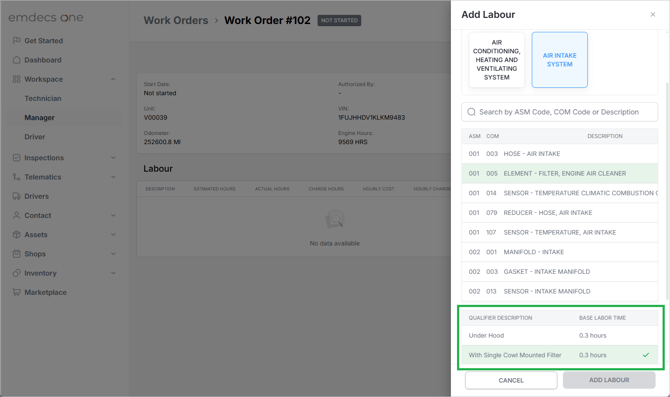
Task: Click the Drivers truck icon
Action: pos(16,196)
